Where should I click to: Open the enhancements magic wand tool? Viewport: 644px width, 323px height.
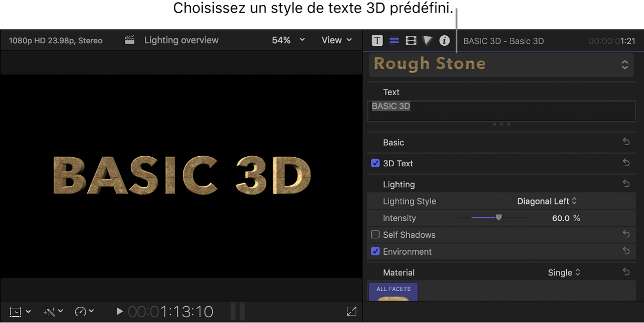(x=50, y=311)
